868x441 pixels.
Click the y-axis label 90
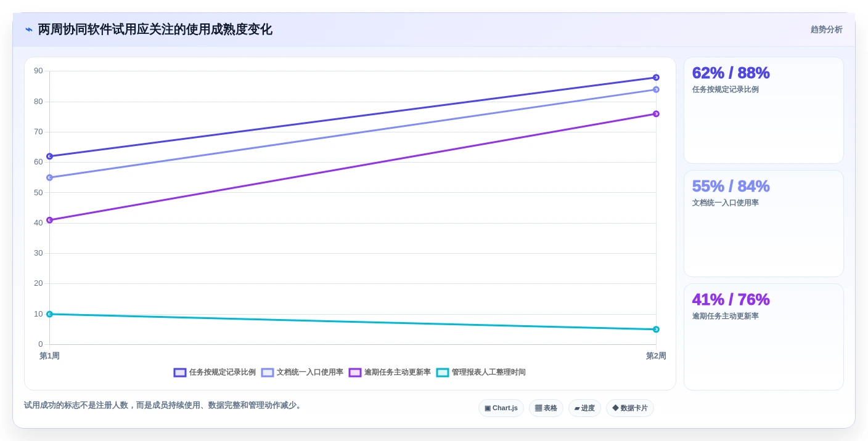pos(38,71)
